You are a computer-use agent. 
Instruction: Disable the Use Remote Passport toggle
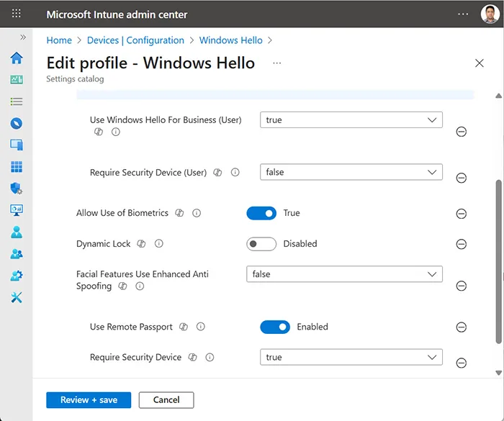(x=275, y=327)
